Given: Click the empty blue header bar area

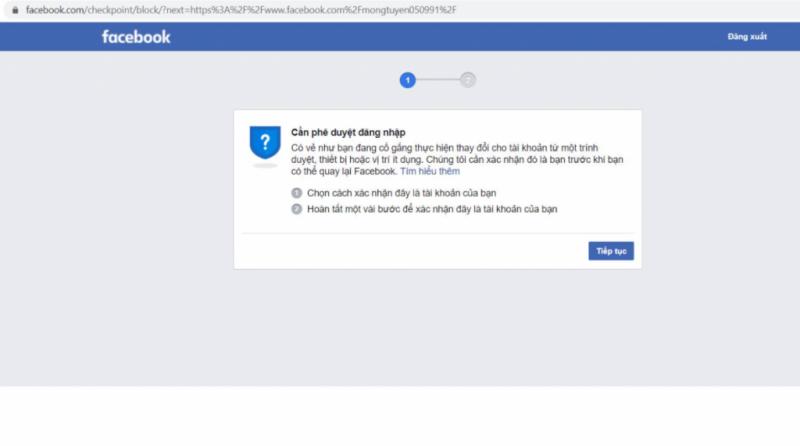Looking at the screenshot, I should (450, 37).
